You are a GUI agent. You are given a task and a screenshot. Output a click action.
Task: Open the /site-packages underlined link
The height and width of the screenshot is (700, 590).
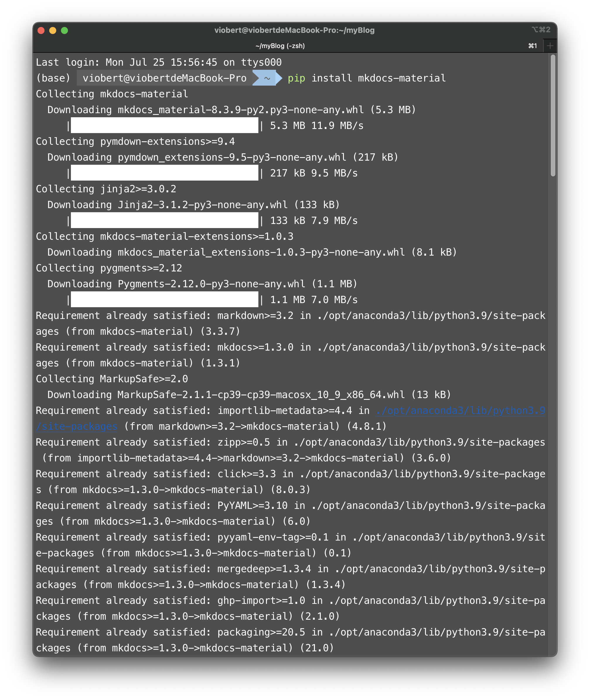click(x=76, y=426)
